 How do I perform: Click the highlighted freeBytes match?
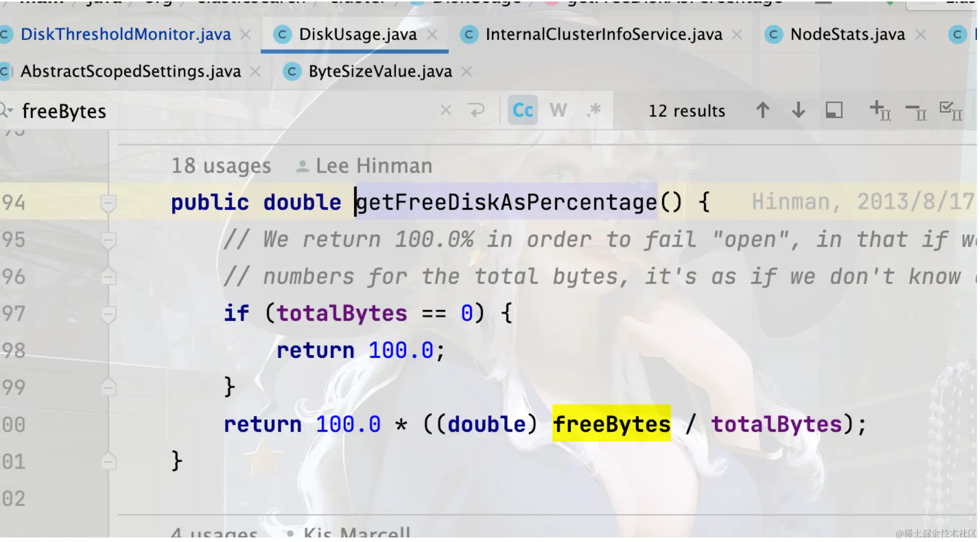point(611,424)
